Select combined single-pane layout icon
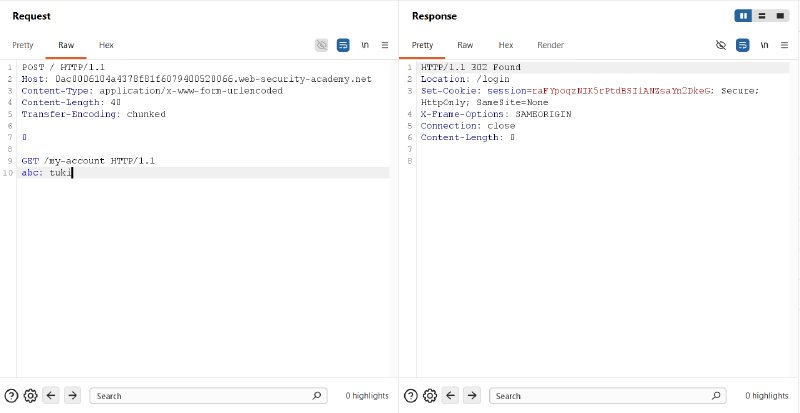The height and width of the screenshot is (413, 800). pyautogui.click(x=780, y=16)
